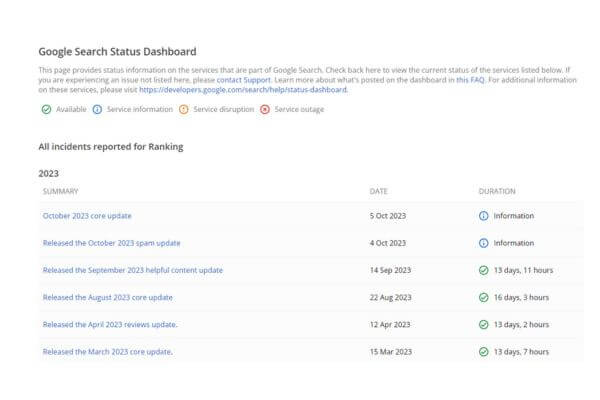Click Information text in the 5 Oct 2023 row
The height and width of the screenshot is (400, 600).
[x=514, y=216]
